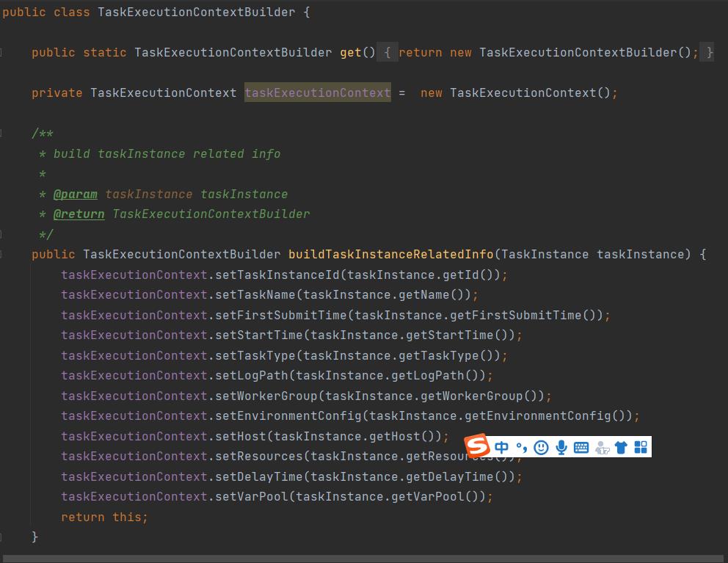Click setLogPath call in the code

point(252,376)
